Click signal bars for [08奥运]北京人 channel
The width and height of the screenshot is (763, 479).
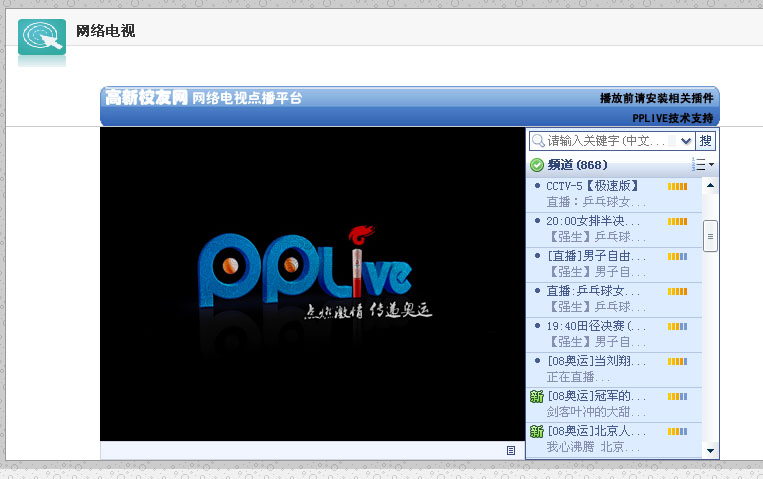pos(677,432)
